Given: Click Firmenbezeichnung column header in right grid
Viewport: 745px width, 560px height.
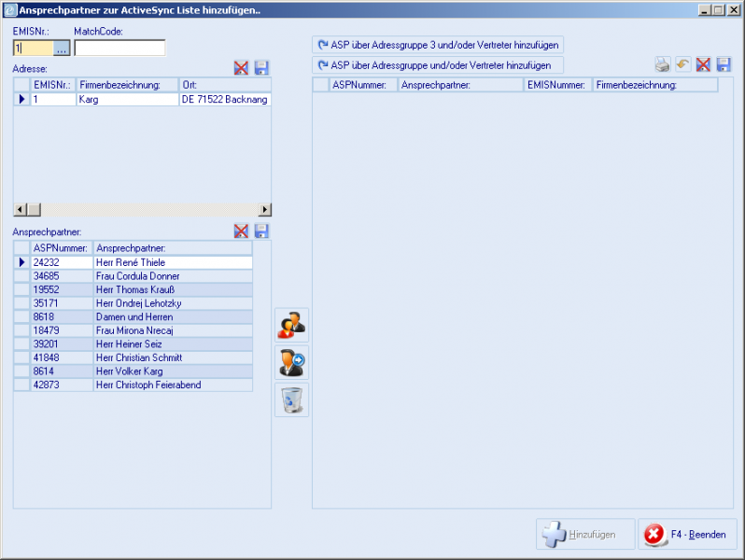Looking at the screenshot, I should click(655, 85).
